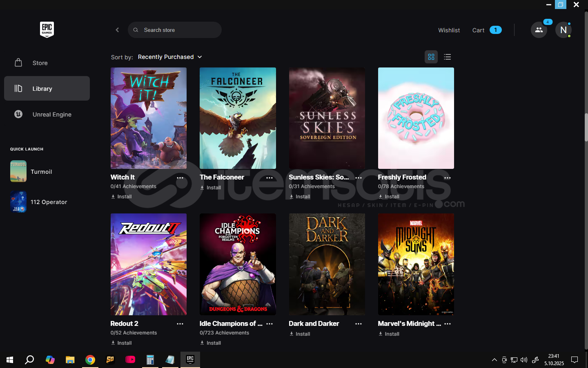Open the three-dot menu for Witch It
Screen dimensions: 588x368
coord(180,178)
